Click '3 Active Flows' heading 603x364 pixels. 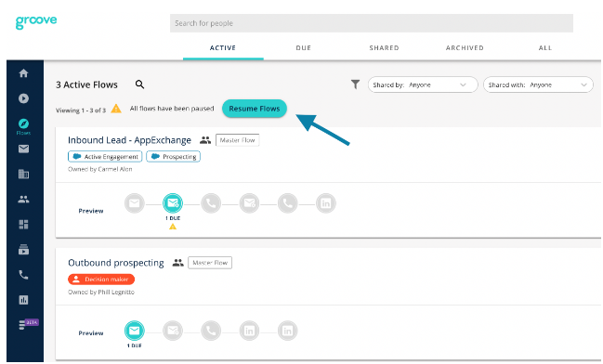pos(86,84)
